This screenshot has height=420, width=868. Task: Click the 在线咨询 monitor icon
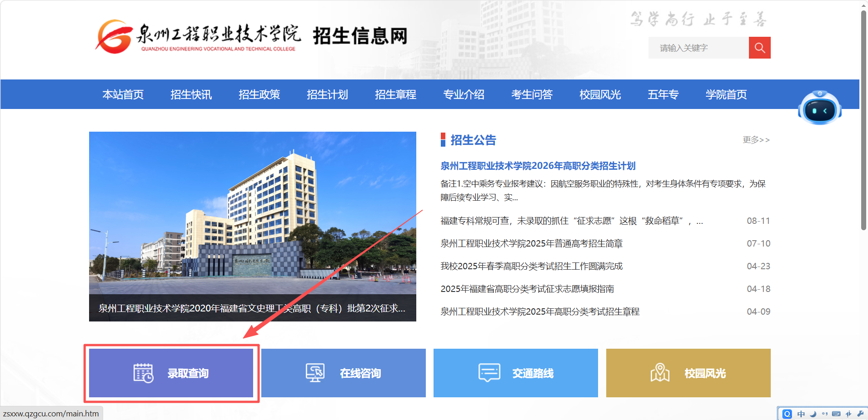(315, 373)
